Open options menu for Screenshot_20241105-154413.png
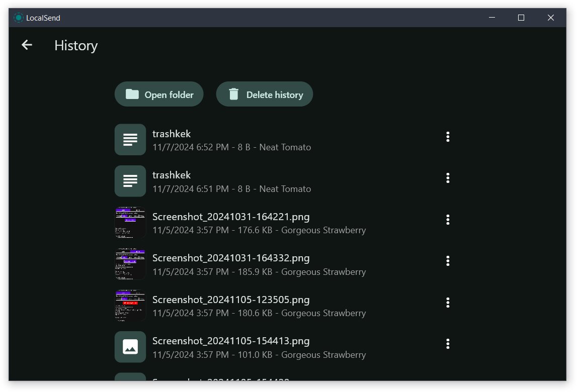Screen dimensions: 577x392 pyautogui.click(x=448, y=344)
